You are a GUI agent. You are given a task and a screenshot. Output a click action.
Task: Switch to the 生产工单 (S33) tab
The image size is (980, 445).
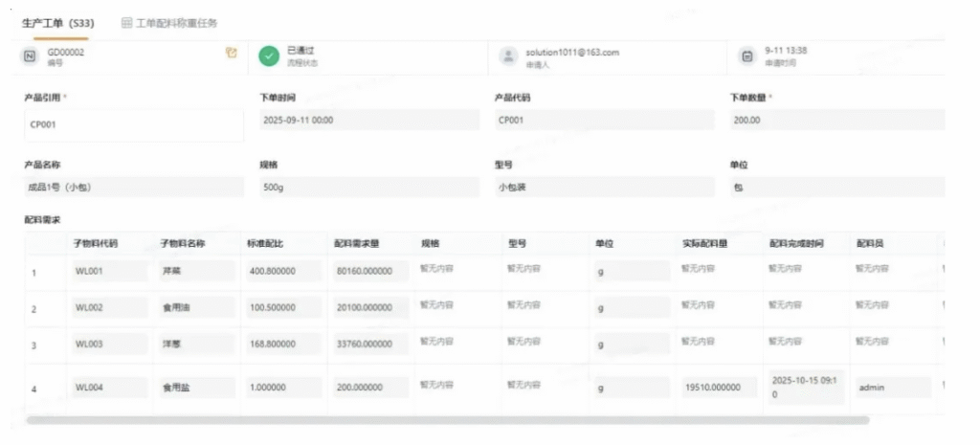(59, 22)
